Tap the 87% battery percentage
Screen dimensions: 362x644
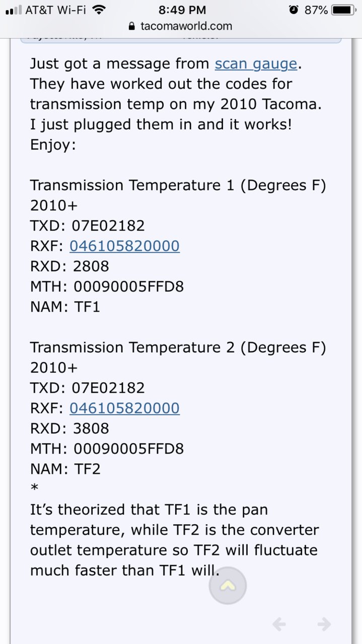(x=316, y=10)
